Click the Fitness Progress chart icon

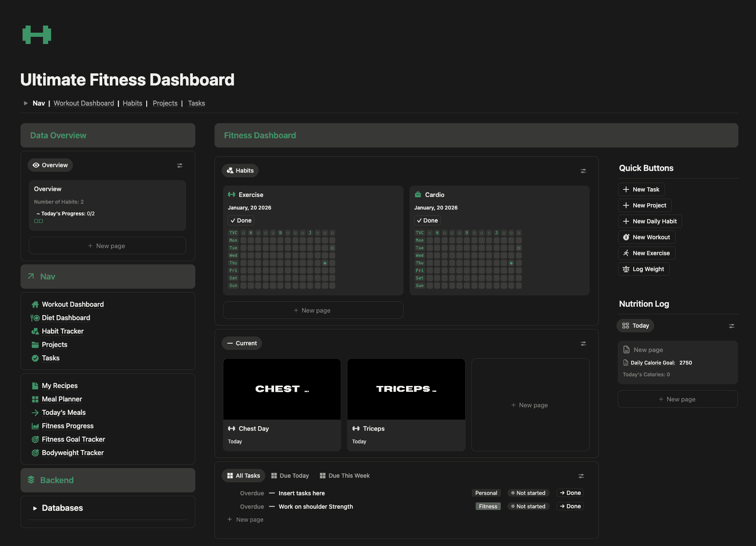coord(35,426)
